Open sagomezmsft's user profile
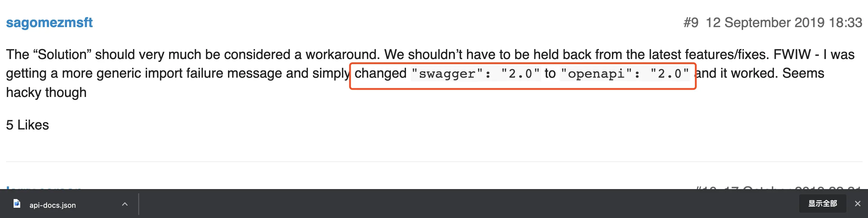Screen dimensions: 868x218 [x=49, y=22]
